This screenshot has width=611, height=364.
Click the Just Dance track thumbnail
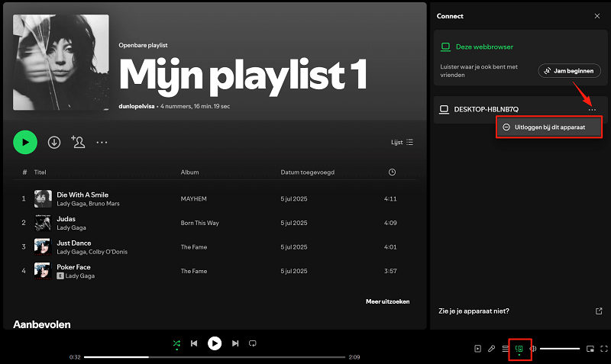[43, 246]
